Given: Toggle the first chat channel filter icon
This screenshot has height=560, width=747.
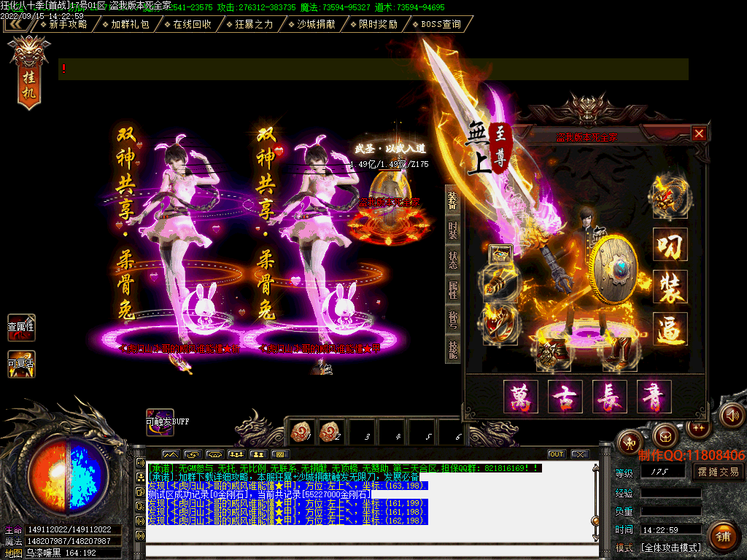Looking at the screenshot, I should pyautogui.click(x=170, y=454).
